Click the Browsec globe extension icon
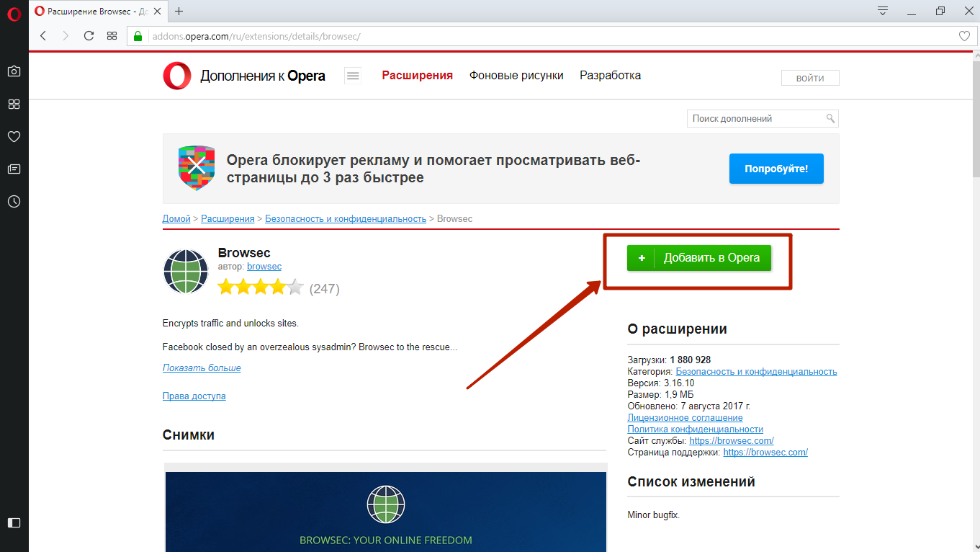 (x=186, y=271)
